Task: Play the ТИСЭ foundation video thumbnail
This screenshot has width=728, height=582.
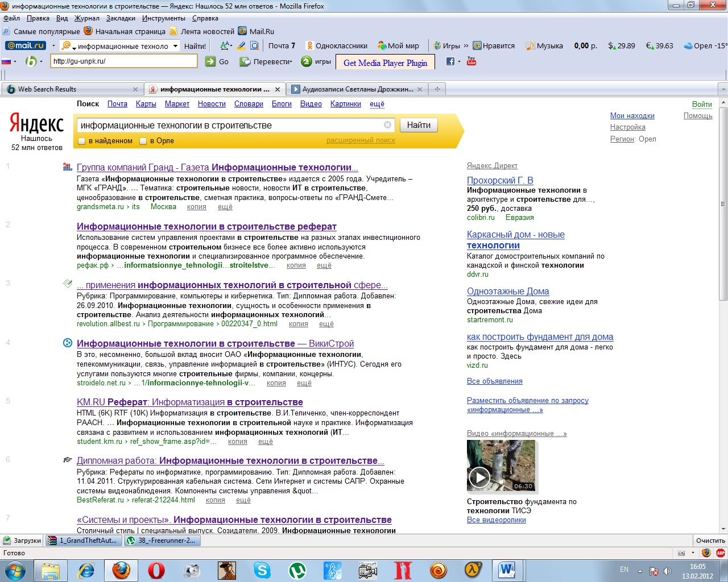Action: tap(501, 465)
